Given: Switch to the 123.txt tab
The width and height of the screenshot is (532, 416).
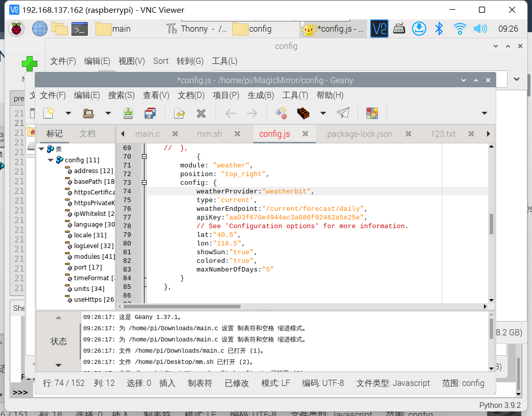Looking at the screenshot, I should [443, 134].
